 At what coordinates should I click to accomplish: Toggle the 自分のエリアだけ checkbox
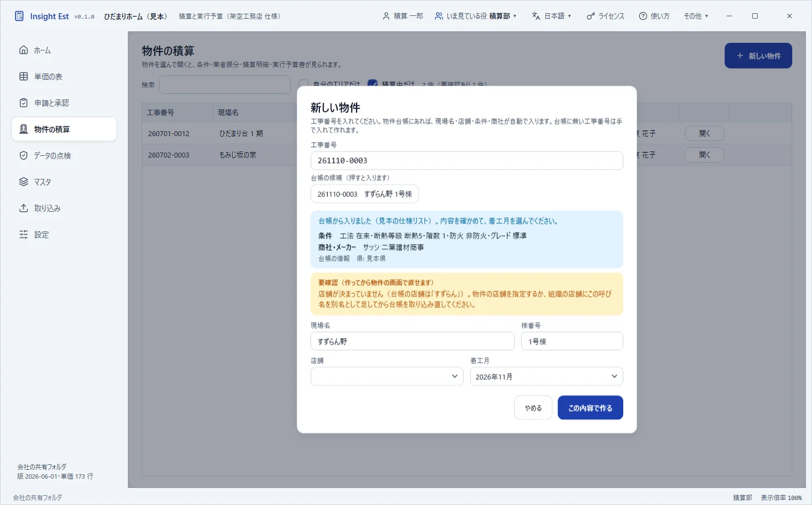[303, 84]
